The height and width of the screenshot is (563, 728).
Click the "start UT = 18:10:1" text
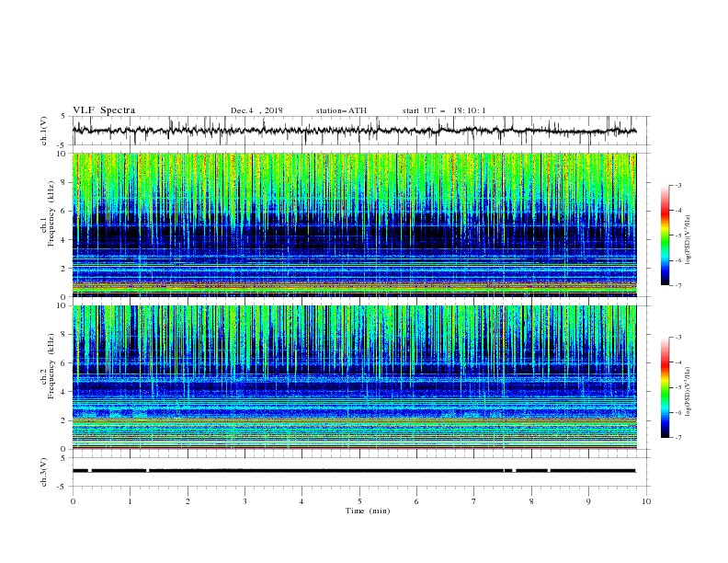(444, 110)
